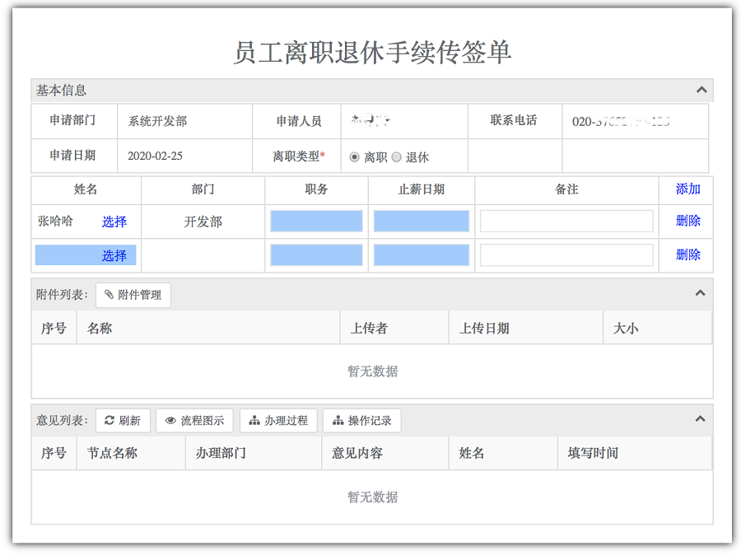Select the 离职 radio option

point(355,157)
